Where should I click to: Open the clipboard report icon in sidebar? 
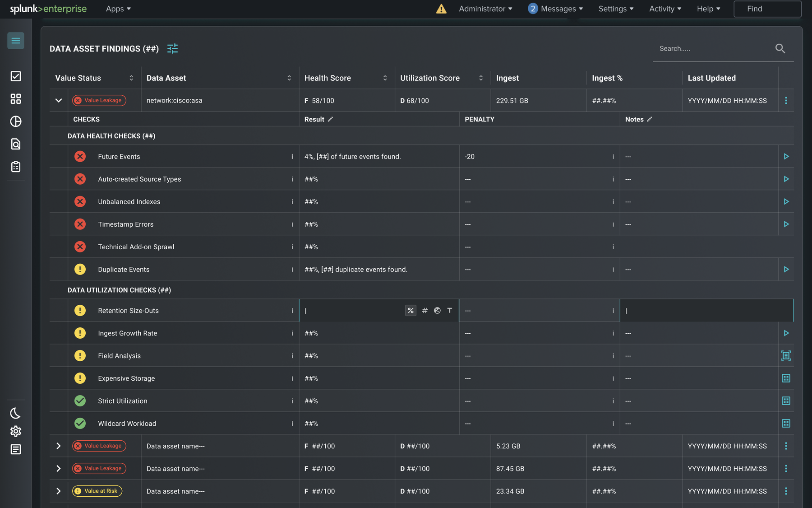(16, 167)
